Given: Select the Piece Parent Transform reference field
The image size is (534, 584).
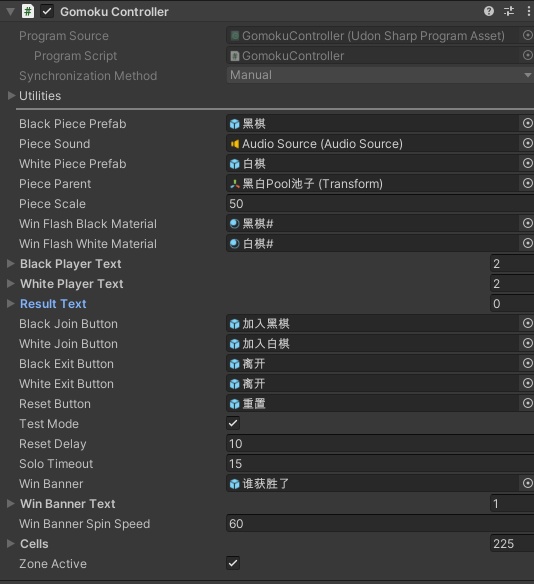Looking at the screenshot, I should click(372, 184).
